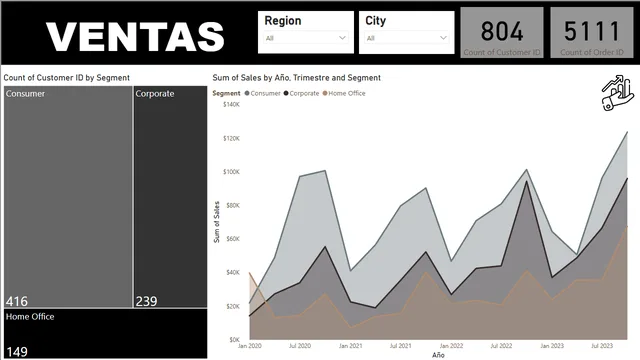640x360 pixels.
Task: Click the 239 value in Corporate tile
Action: pyautogui.click(x=146, y=301)
